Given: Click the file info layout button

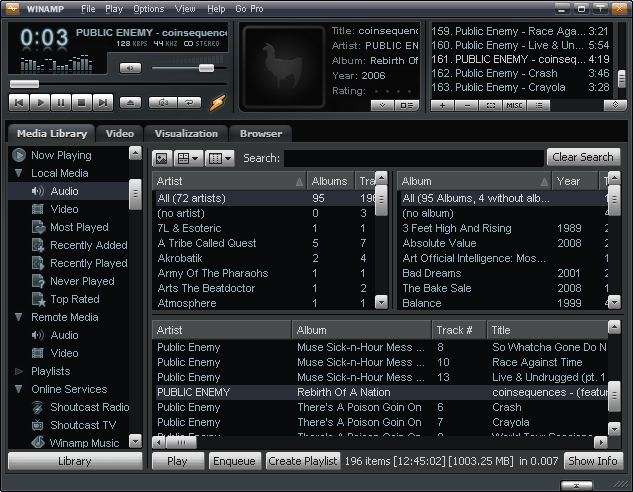Looking at the screenshot, I should (x=407, y=105).
